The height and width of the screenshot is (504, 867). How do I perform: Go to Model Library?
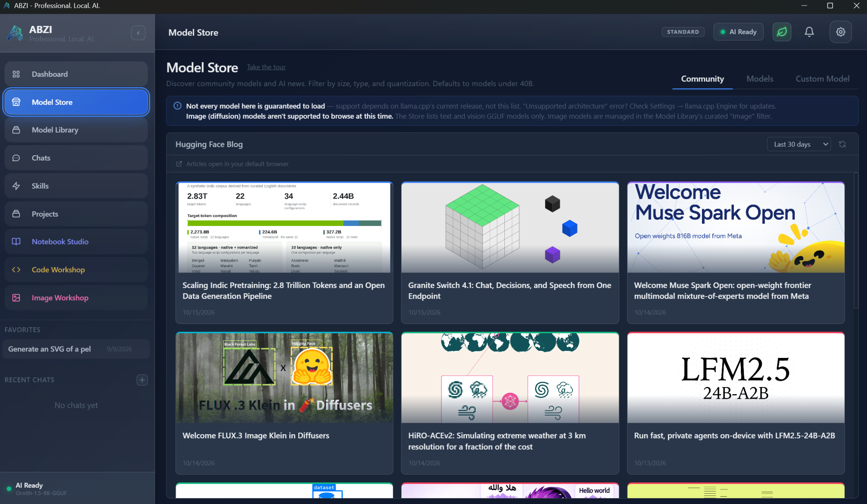pyautogui.click(x=76, y=130)
